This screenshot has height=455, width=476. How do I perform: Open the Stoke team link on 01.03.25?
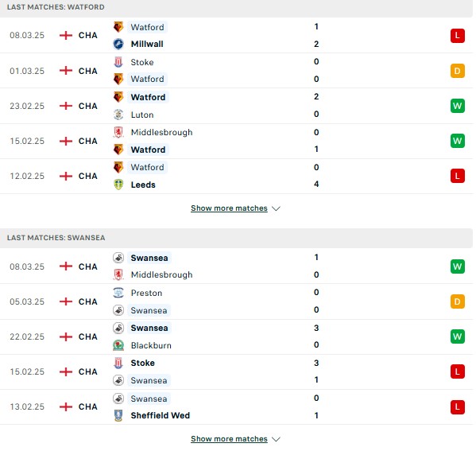142,62
